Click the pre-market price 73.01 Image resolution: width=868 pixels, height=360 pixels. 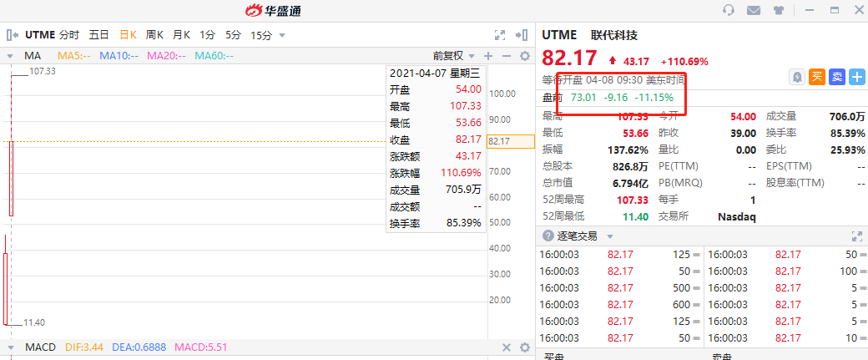pos(583,98)
